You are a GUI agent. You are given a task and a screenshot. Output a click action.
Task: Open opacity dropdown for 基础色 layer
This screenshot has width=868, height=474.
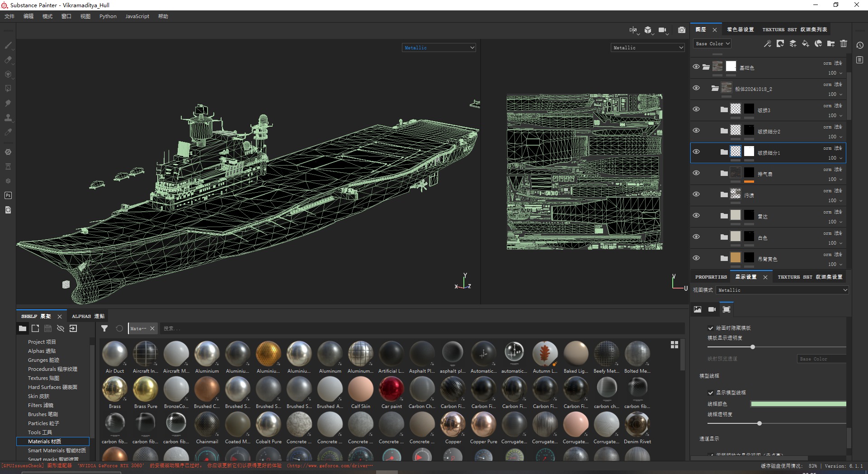(x=835, y=73)
